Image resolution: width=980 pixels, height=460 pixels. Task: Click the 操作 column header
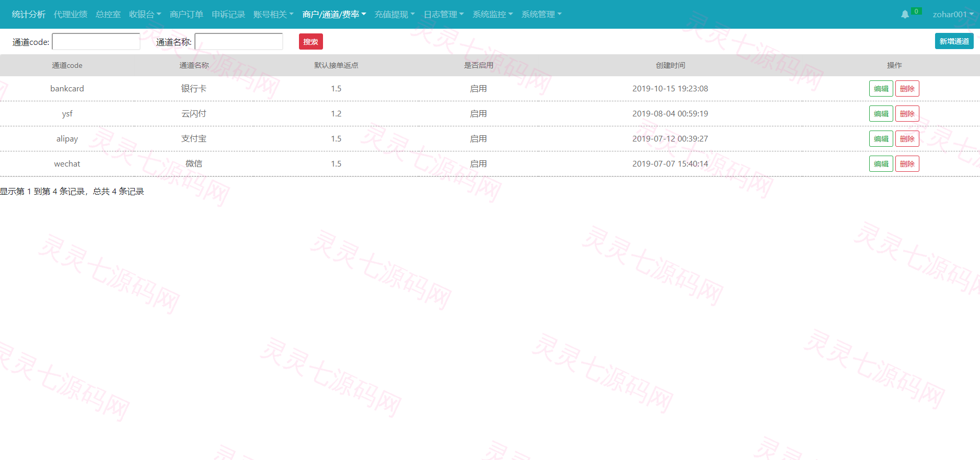point(894,65)
